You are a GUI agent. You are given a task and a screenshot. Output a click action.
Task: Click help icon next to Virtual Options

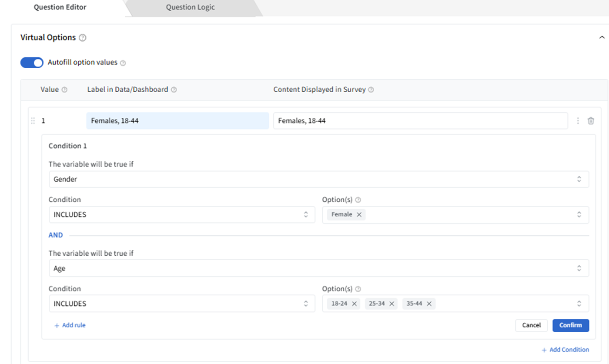(83, 38)
